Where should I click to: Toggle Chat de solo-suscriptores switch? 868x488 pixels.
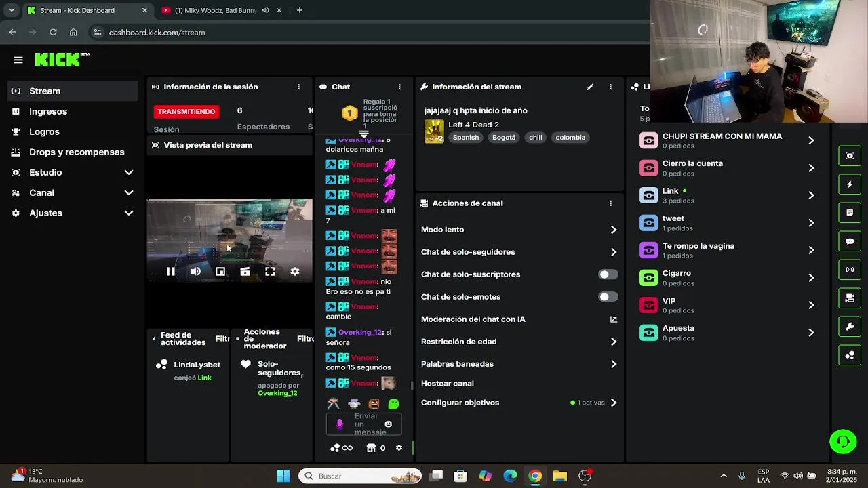point(608,274)
